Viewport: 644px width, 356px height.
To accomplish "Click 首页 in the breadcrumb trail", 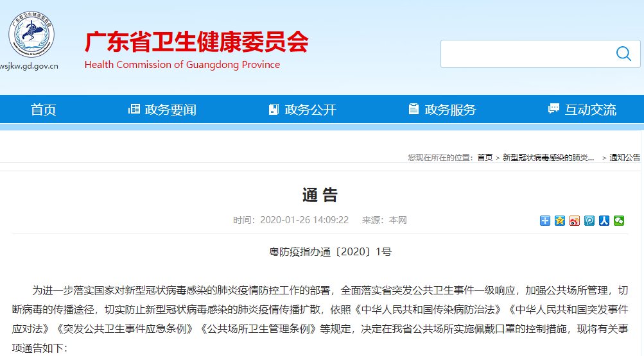I will coord(485,157).
